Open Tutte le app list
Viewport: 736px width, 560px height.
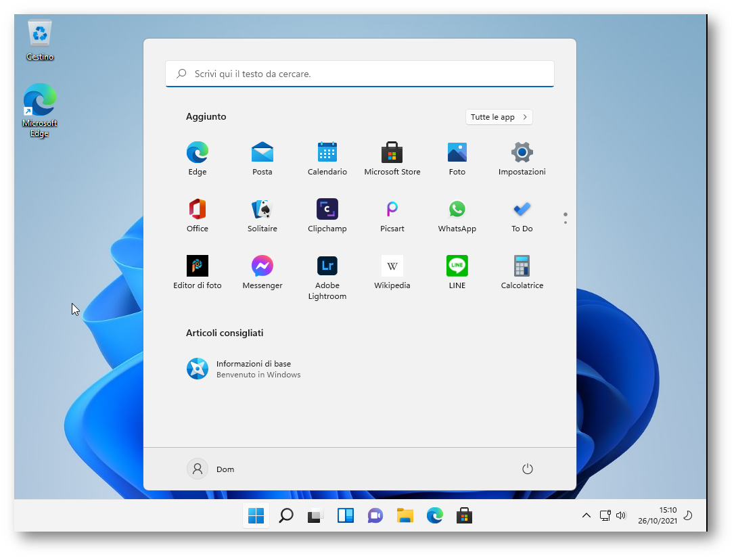point(499,117)
